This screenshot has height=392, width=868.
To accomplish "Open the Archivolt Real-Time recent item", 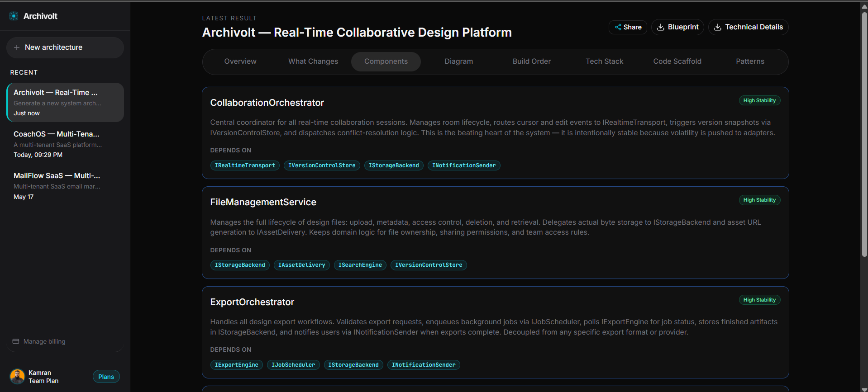I will (65, 102).
